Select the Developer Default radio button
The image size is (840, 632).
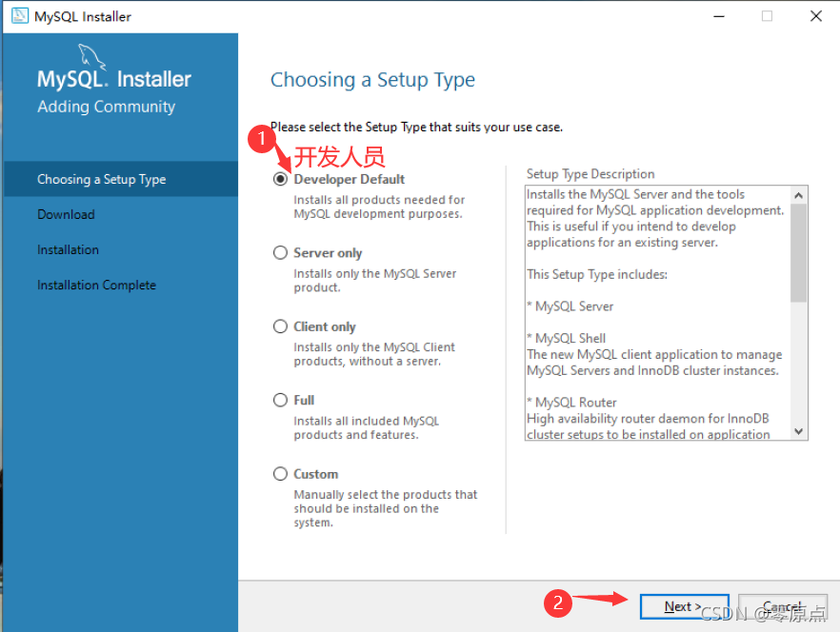pyautogui.click(x=280, y=179)
